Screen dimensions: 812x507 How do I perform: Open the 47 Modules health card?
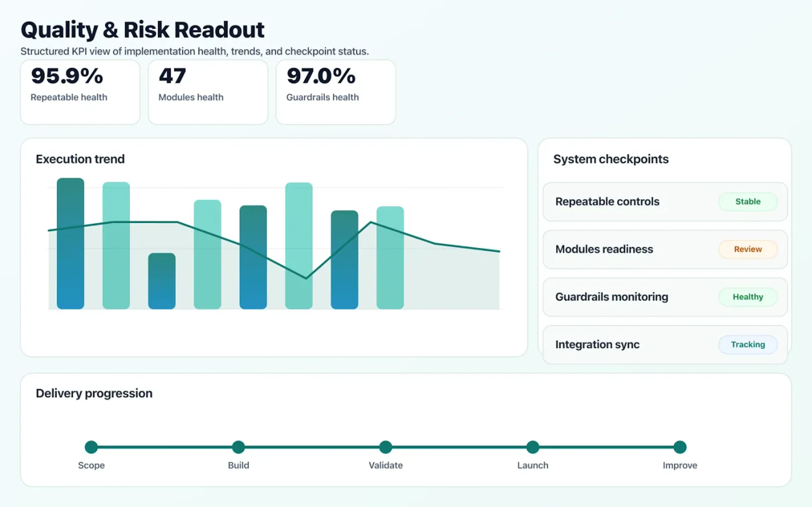tap(207, 91)
